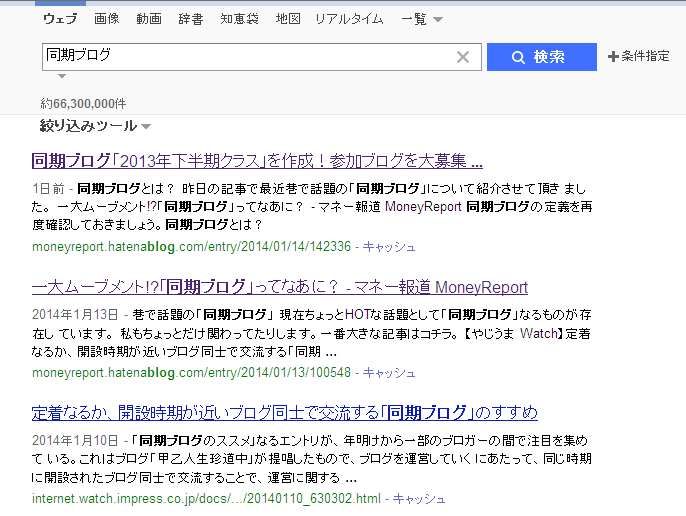Open the suggestion arrow below the search box
Screen dimensions: 686x516
[x=62, y=76]
